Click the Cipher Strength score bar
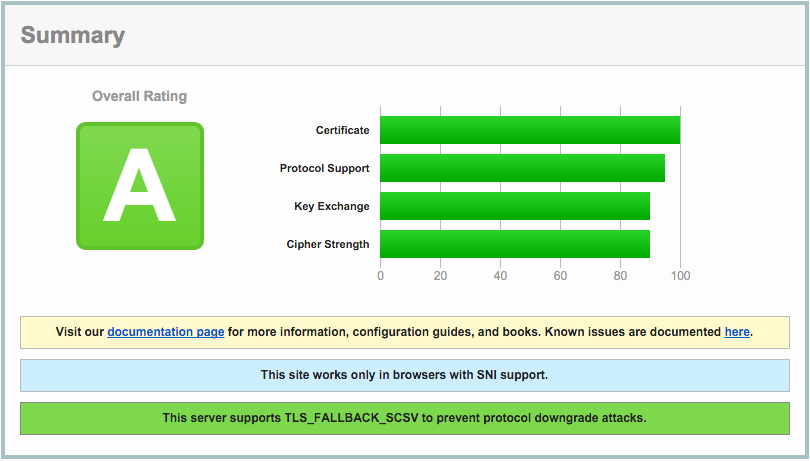The image size is (810, 461). pyautogui.click(x=515, y=244)
